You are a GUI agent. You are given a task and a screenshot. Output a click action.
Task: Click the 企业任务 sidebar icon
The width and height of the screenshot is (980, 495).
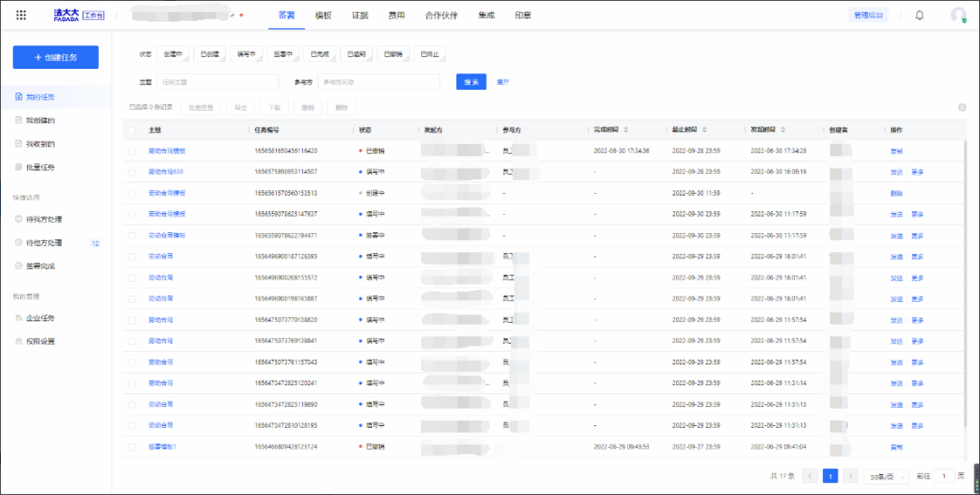point(19,317)
